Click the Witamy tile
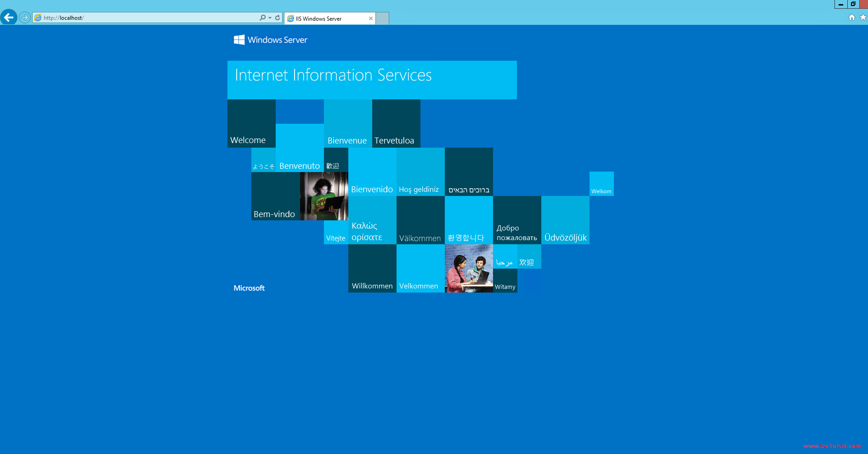The height and width of the screenshot is (454, 868). tap(505, 281)
